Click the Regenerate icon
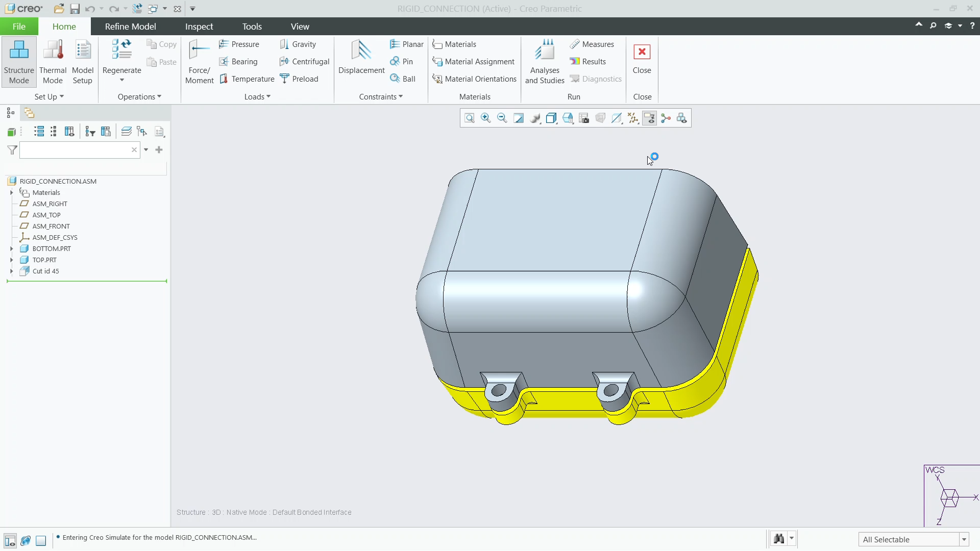Screen dimensions: 980x551 coord(121,49)
